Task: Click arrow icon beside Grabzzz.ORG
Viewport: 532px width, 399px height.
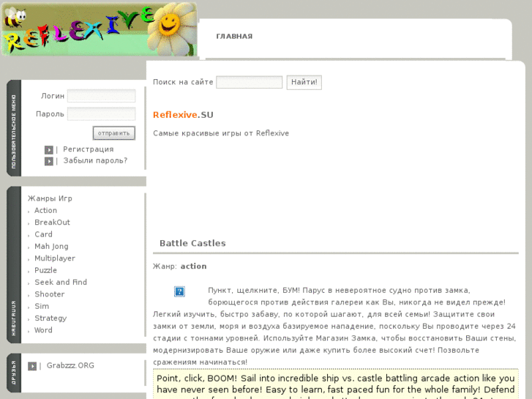Action: [32, 366]
